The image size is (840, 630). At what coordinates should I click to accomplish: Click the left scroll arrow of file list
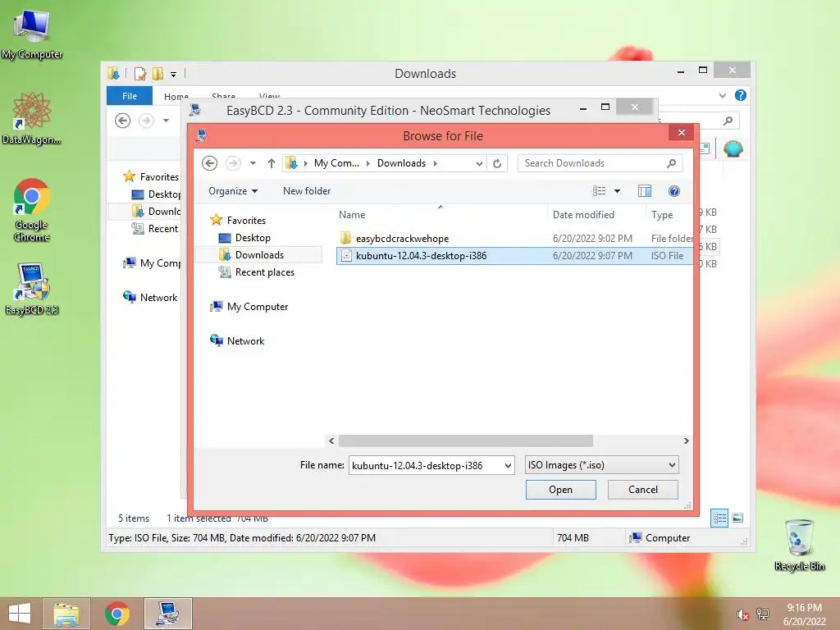331,441
